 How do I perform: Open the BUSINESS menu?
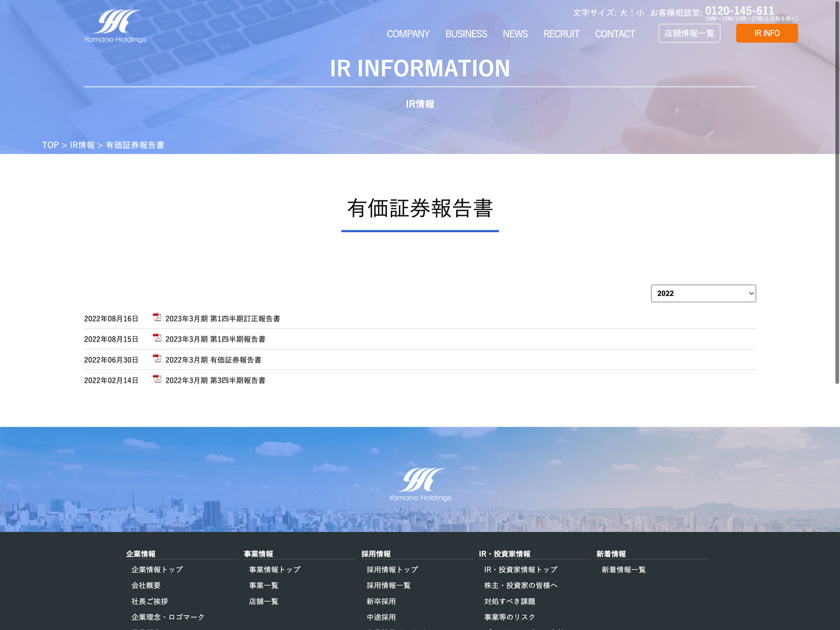pyautogui.click(x=466, y=34)
